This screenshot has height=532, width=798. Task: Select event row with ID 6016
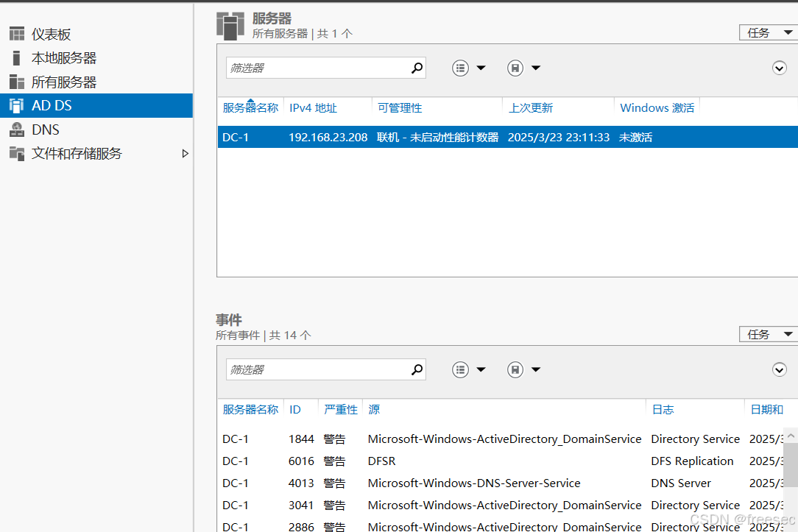click(501, 461)
